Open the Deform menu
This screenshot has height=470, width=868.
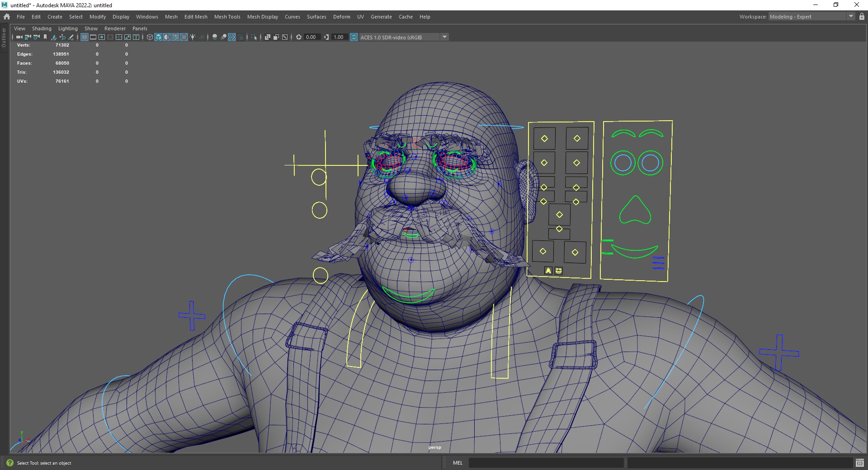click(341, 17)
